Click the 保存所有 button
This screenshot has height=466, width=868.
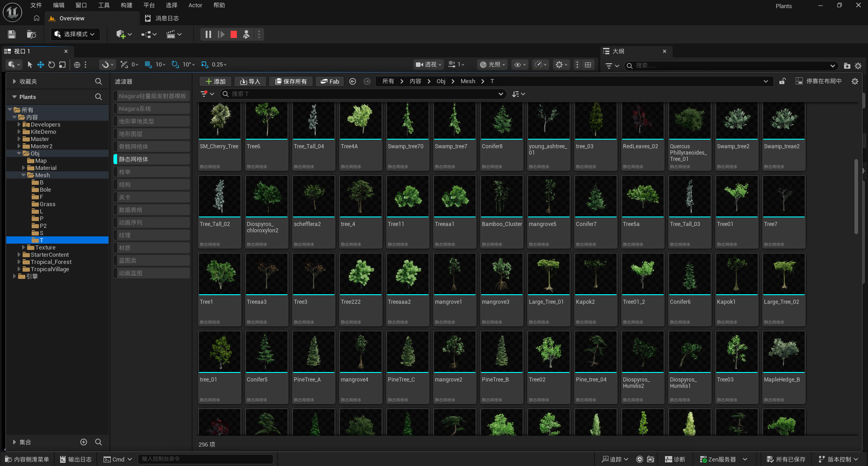(291, 81)
